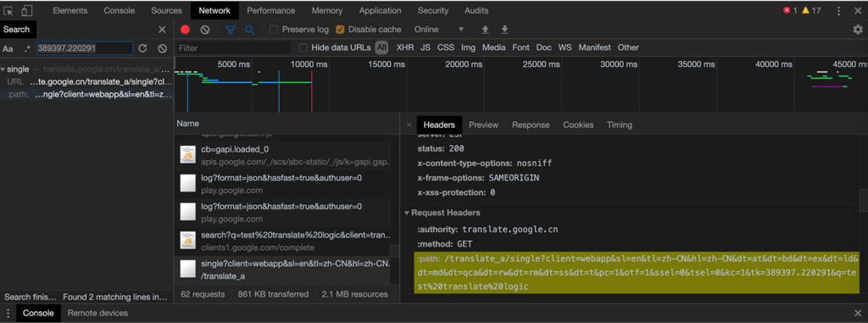Close the Search panel with X

point(162,30)
